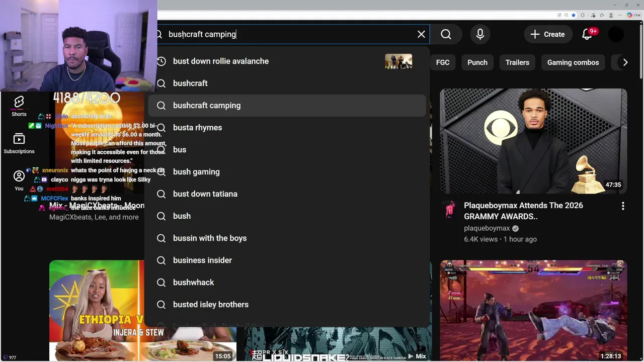This screenshot has width=644, height=362.
Task: Open the browser extensions icon
Action: click(583, 15)
